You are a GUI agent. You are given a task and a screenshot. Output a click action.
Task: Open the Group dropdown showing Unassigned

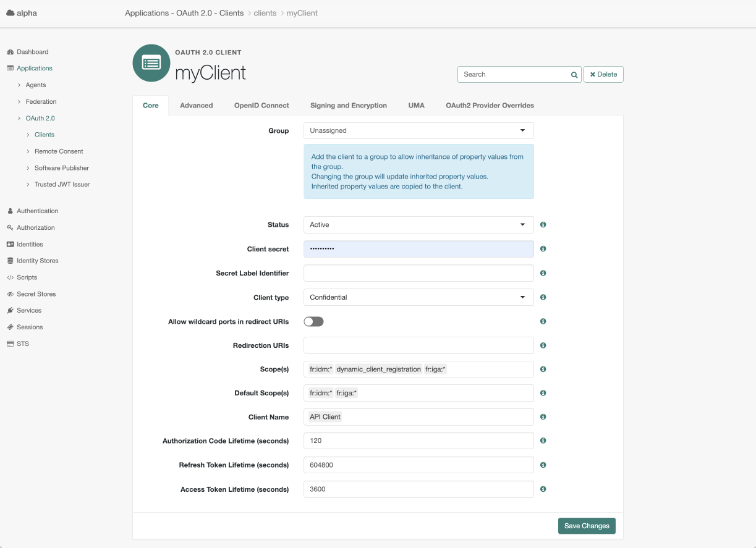tap(418, 130)
